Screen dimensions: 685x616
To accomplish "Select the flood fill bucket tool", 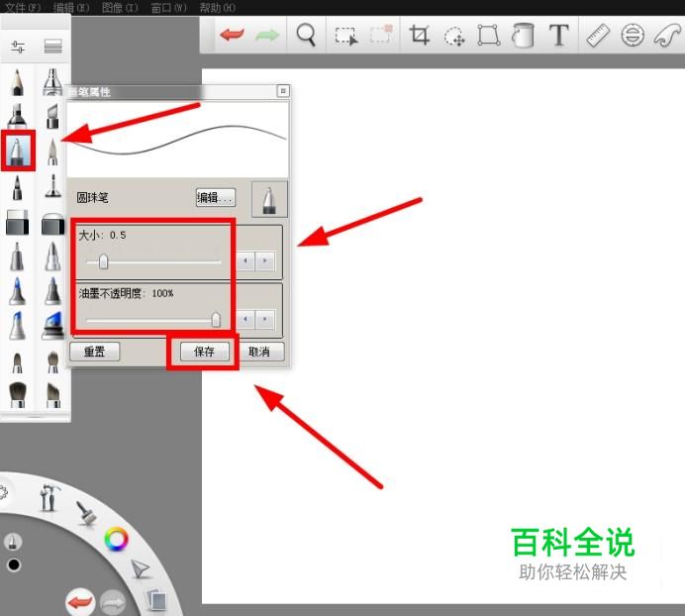I will [523, 35].
